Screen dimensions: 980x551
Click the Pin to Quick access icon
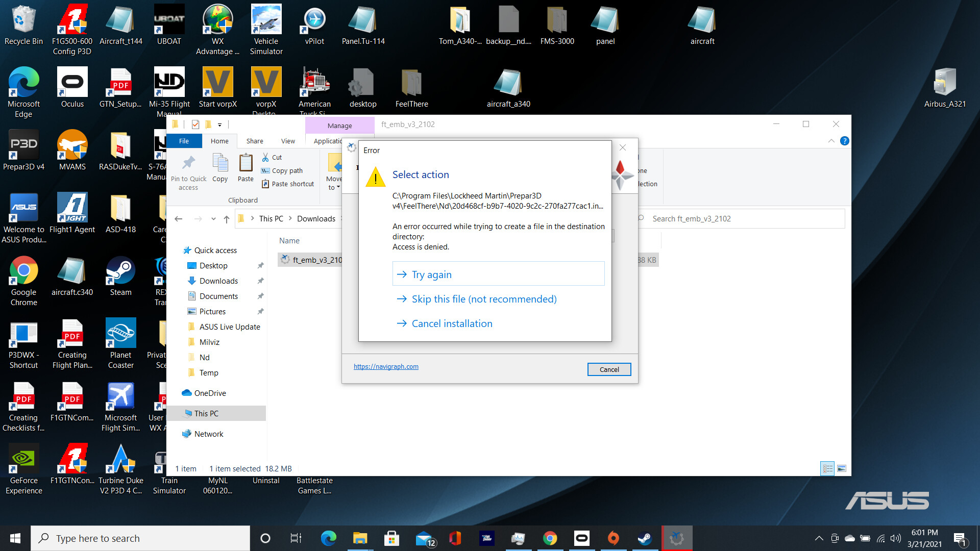point(188,163)
